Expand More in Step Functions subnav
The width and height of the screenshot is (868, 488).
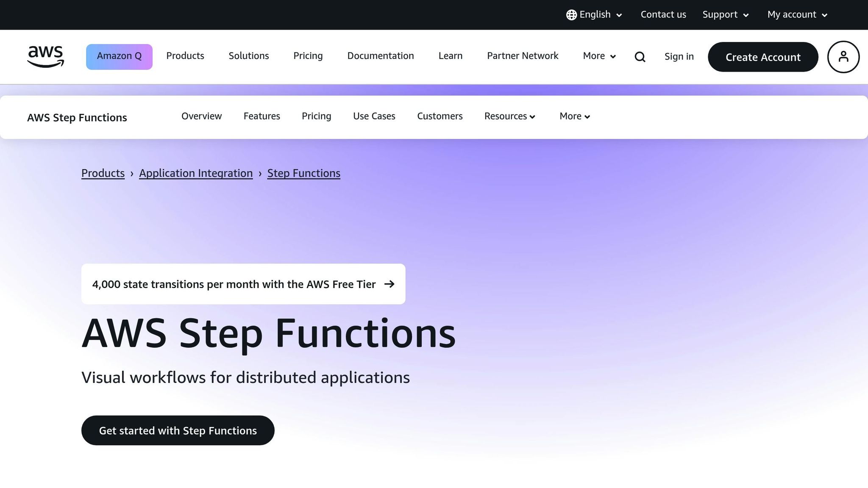(575, 116)
